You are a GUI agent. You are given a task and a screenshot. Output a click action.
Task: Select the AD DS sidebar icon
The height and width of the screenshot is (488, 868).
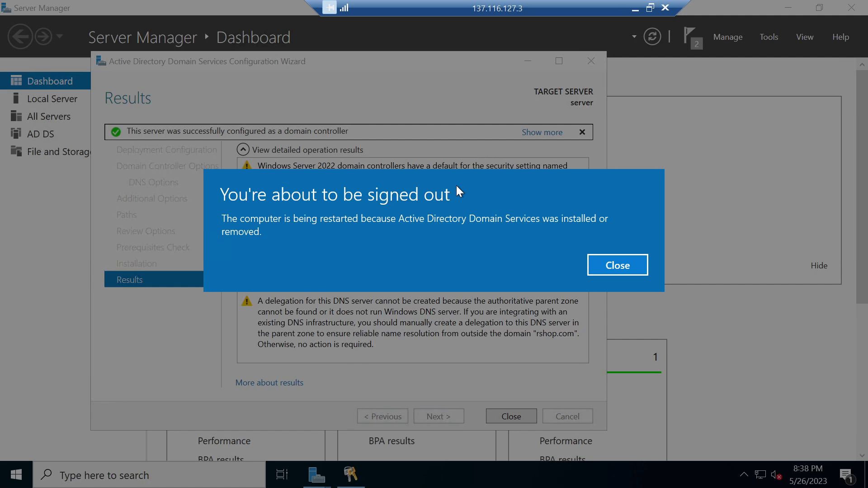[16, 133]
